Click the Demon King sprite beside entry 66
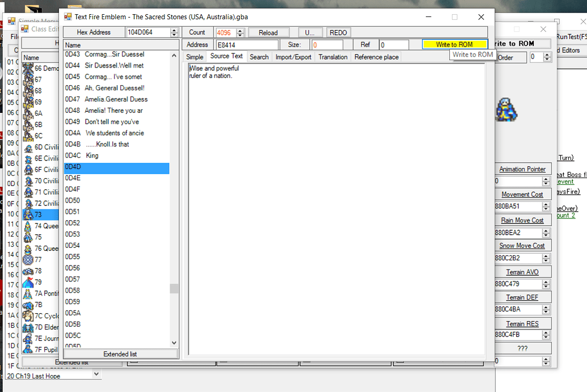This screenshot has height=392, width=587. tap(29, 68)
